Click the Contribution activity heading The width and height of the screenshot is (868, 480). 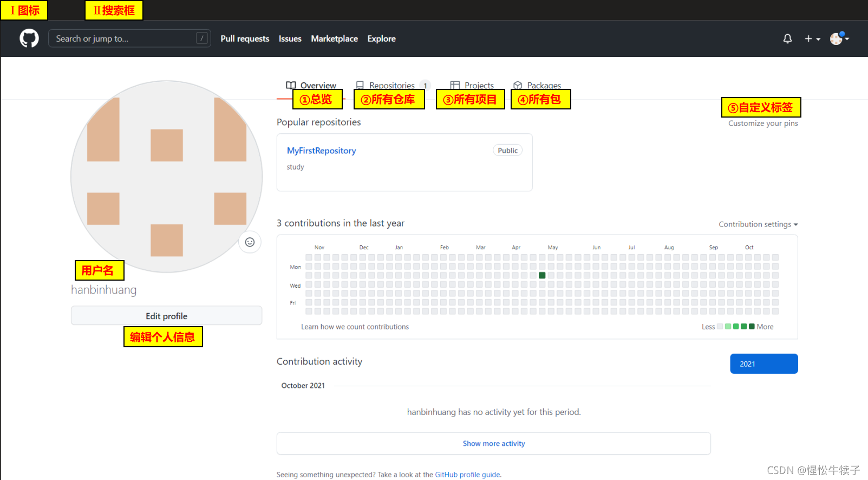click(x=319, y=361)
